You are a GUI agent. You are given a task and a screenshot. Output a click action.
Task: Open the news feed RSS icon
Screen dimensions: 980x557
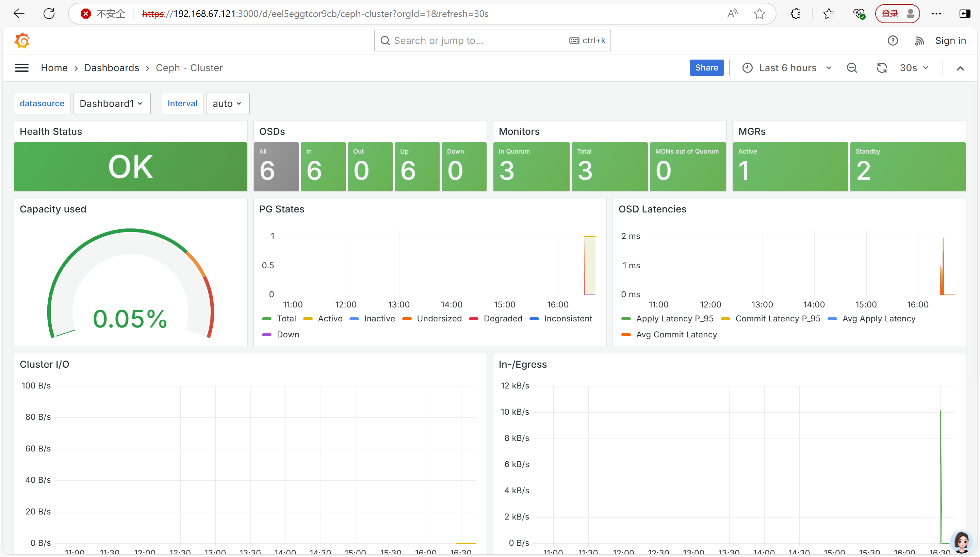pyautogui.click(x=919, y=41)
